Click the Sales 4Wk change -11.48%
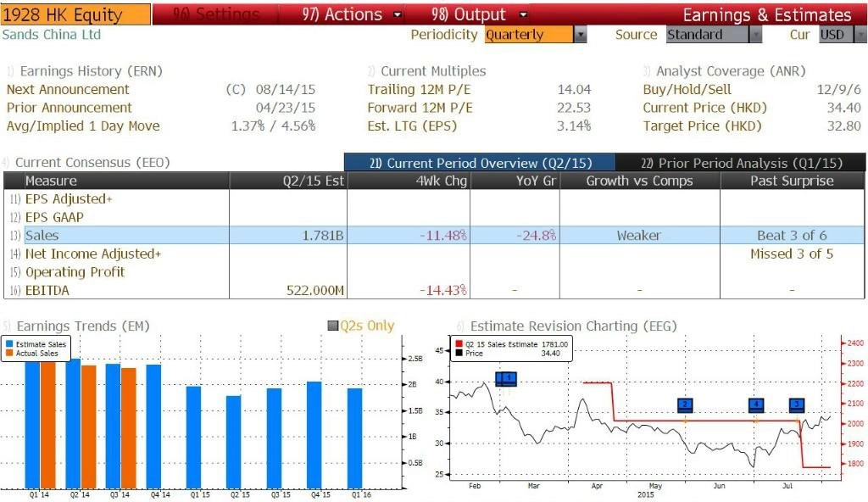868x502 pixels. click(442, 236)
